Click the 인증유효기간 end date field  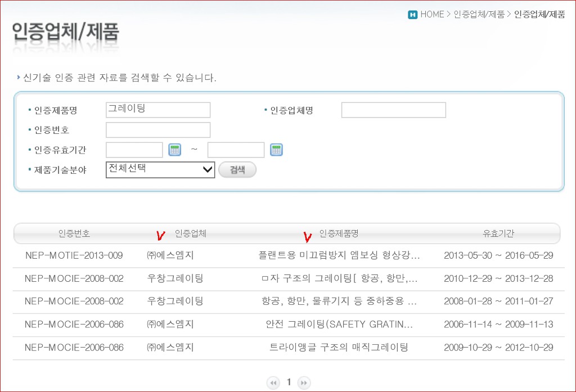pyautogui.click(x=236, y=150)
